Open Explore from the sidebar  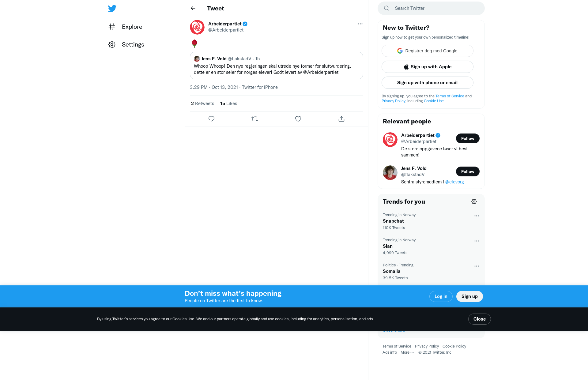click(125, 27)
